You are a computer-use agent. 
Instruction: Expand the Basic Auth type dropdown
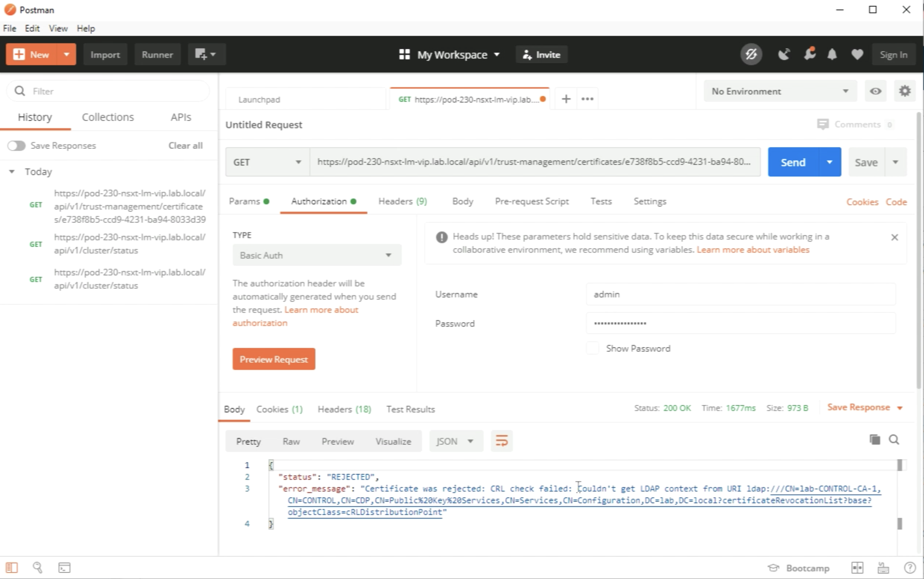tap(316, 255)
